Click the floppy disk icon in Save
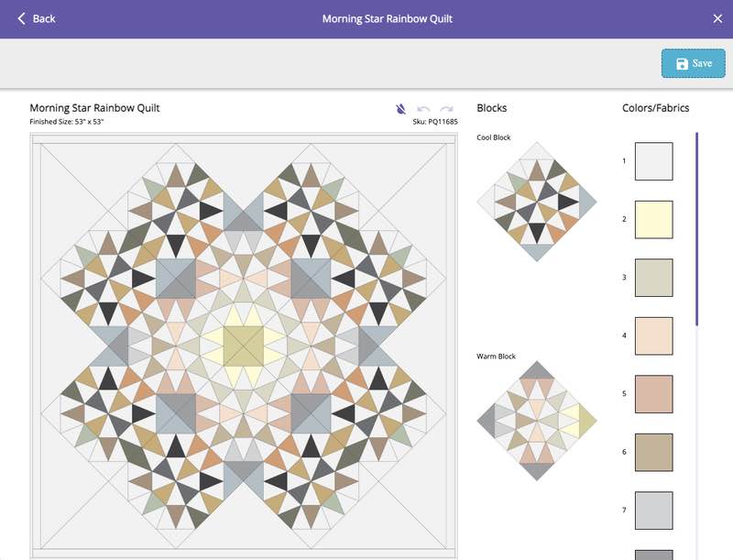Screen dimensions: 733x560 click(682, 63)
